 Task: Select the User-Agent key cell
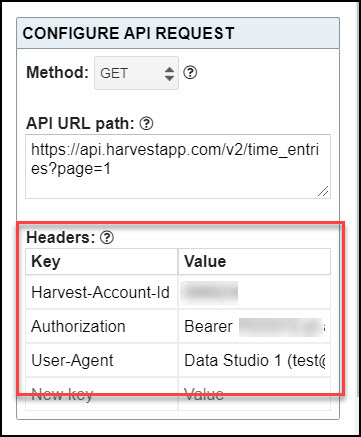pos(102,360)
